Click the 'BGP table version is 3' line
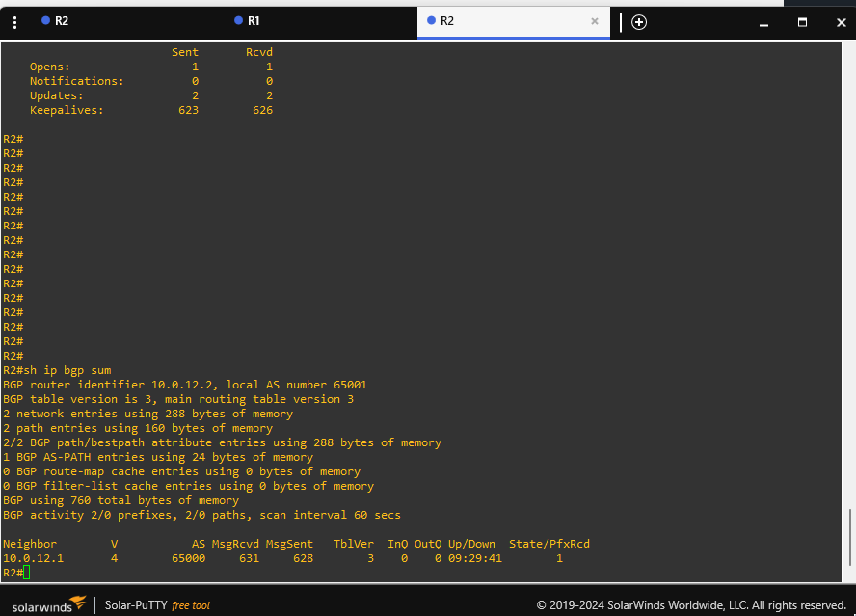The image size is (856, 616). click(178, 399)
